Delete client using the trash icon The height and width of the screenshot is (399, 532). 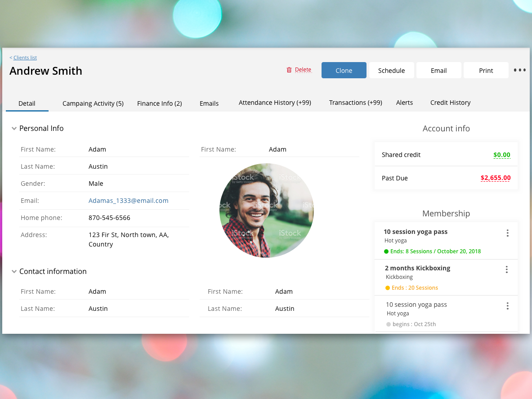(x=289, y=70)
